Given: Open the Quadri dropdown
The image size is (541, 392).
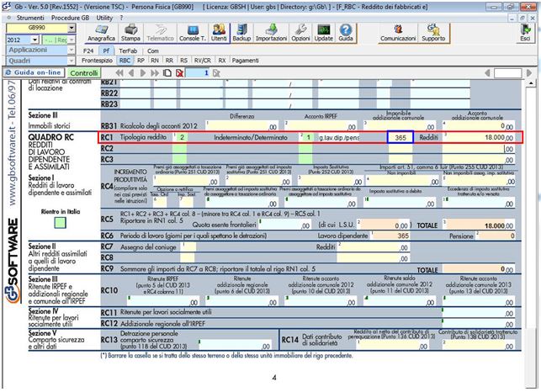Looking at the screenshot, I should [x=72, y=61].
